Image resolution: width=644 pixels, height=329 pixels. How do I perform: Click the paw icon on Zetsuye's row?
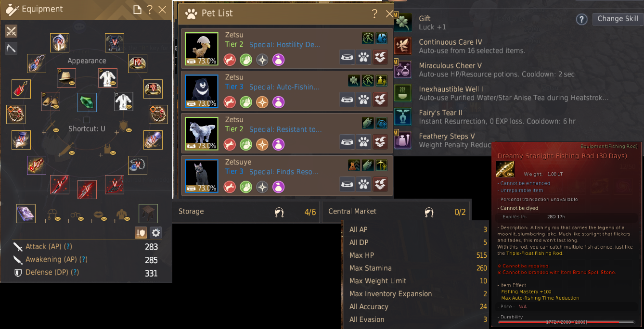click(364, 185)
